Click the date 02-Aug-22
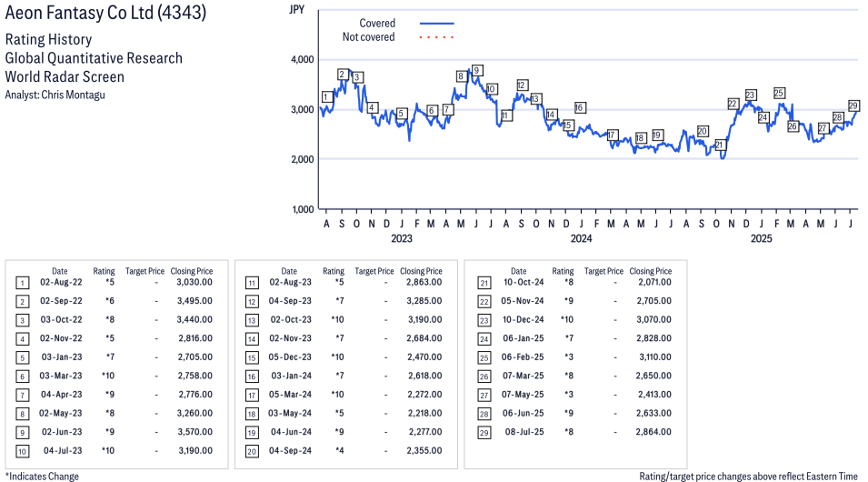868x482 pixels. tap(61, 282)
